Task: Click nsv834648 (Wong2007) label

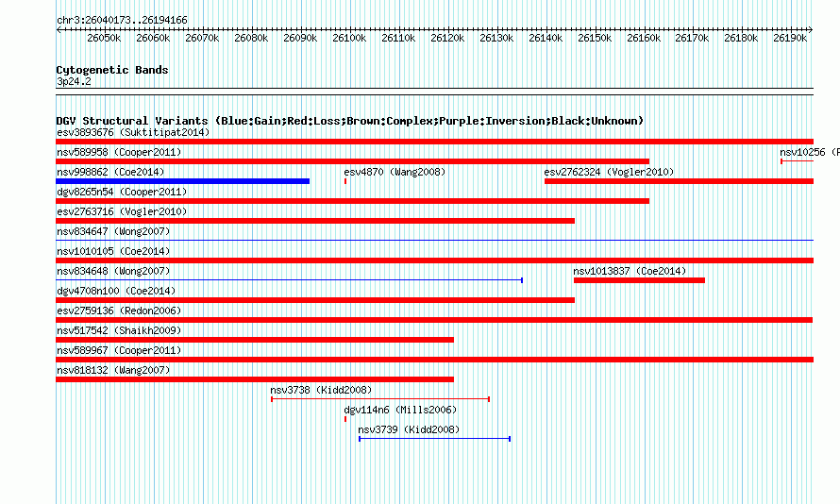Action: pos(113,271)
